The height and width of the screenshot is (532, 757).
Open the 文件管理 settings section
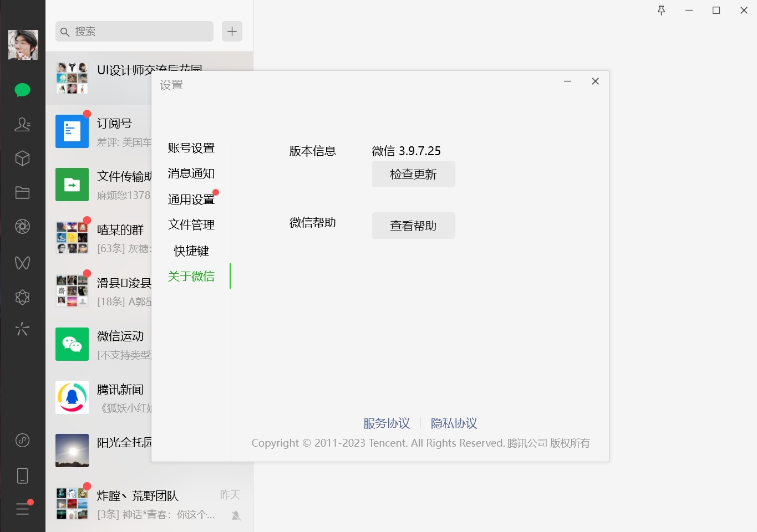click(191, 224)
